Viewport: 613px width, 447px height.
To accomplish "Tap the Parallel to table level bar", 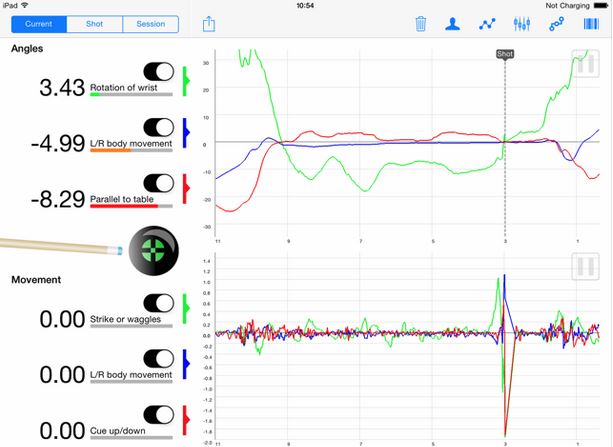I will pos(131,206).
